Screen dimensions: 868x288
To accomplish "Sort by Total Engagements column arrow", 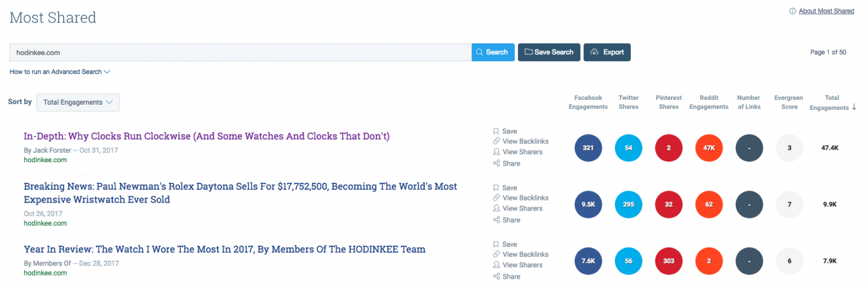I will click(x=854, y=107).
